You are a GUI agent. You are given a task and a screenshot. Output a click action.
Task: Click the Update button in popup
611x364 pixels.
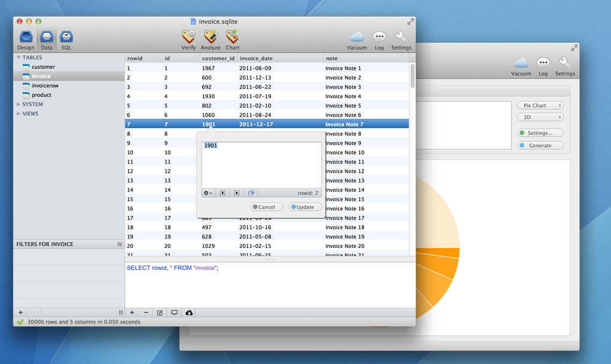305,207
